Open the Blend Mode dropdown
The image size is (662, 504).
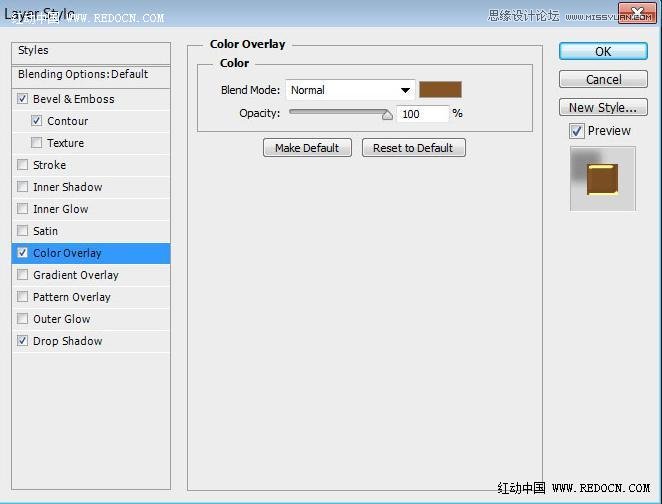tap(350, 90)
